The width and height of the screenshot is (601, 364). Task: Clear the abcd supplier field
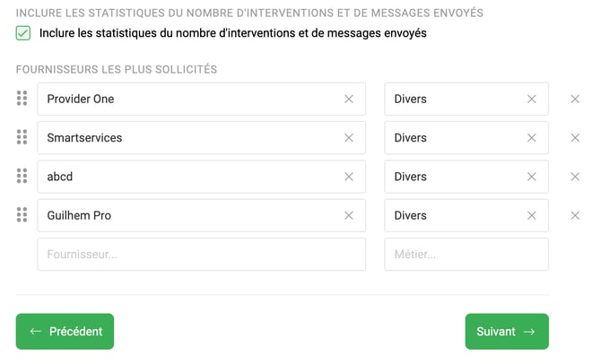[x=349, y=177]
